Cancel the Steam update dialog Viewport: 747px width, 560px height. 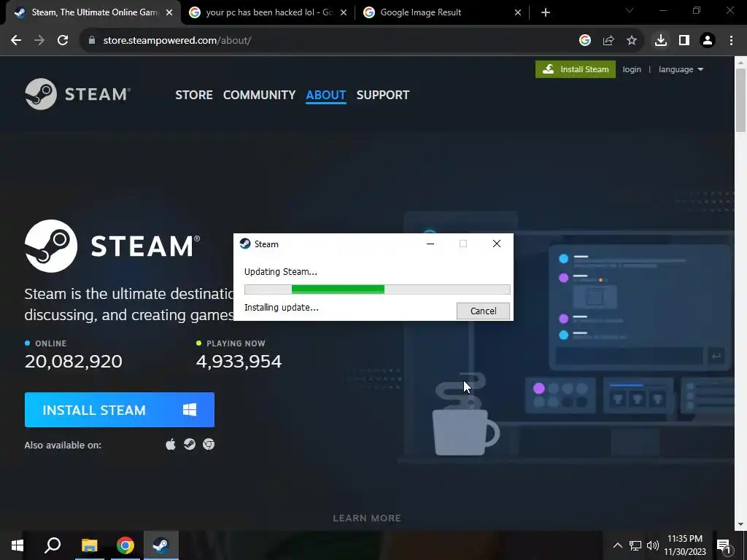[x=483, y=311]
